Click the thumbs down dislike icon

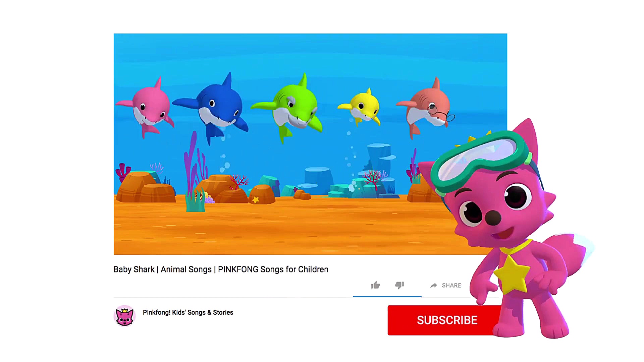[x=399, y=285]
